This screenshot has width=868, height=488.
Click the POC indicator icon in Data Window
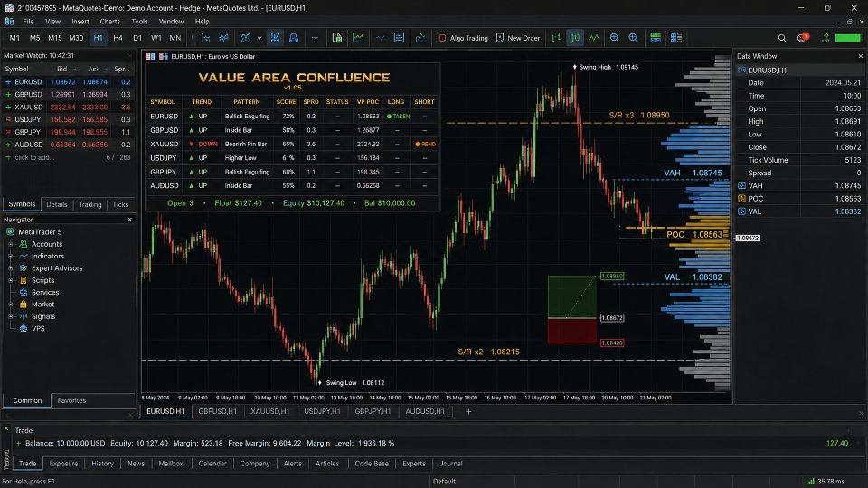point(741,198)
